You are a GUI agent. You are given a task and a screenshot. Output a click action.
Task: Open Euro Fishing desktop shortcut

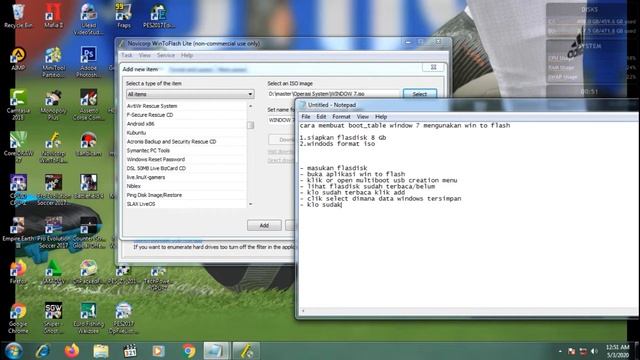pos(88,318)
